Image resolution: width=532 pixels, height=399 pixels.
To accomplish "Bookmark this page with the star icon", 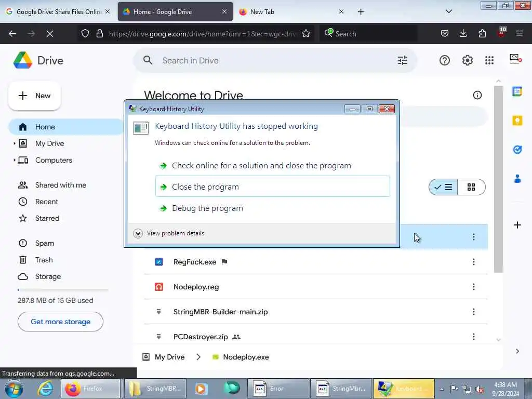I will 306,34.
